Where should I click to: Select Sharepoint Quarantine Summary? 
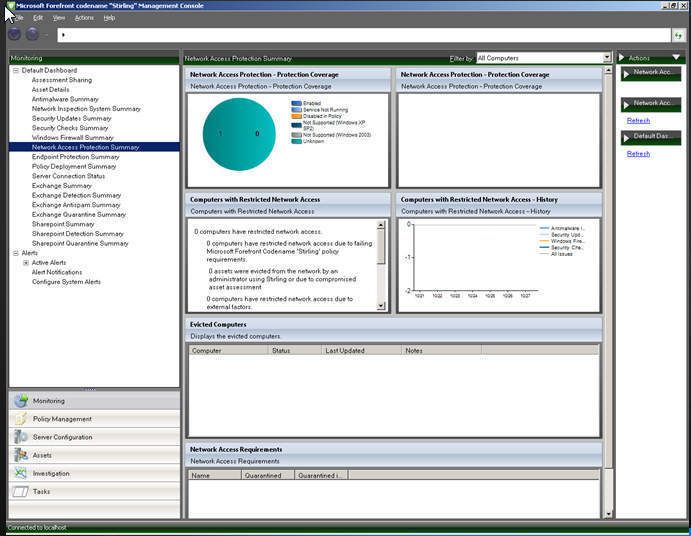pyautogui.click(x=80, y=244)
